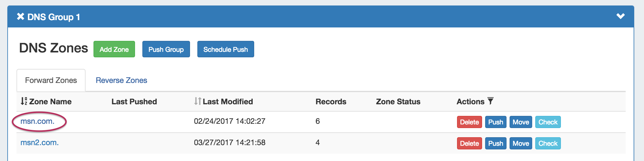
Task: Check the msn2.com. zone
Action: pos(548,143)
